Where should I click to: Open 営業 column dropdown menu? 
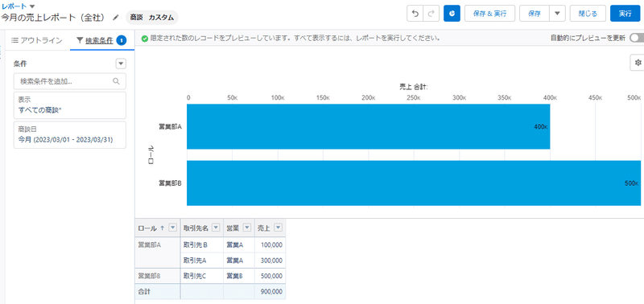click(247, 228)
